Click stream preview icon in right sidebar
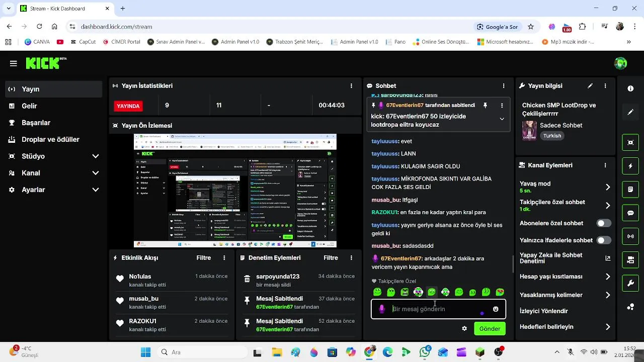The height and width of the screenshot is (362, 644). point(630,142)
